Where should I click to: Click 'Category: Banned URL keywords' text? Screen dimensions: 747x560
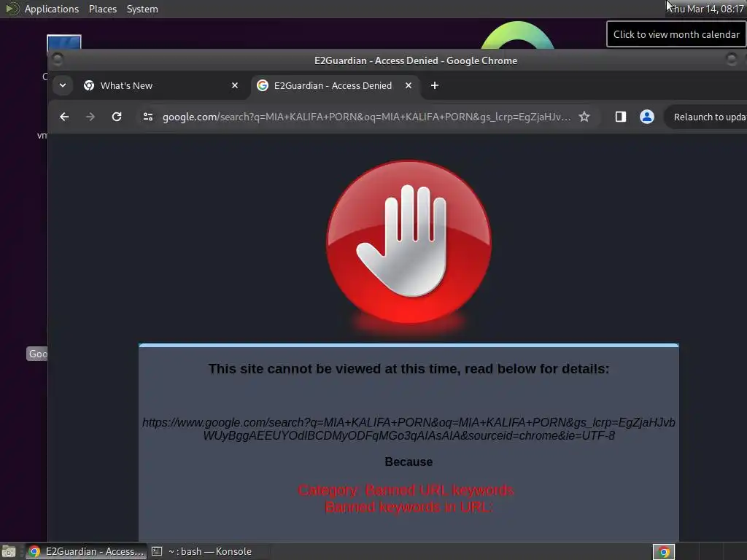tap(406, 490)
